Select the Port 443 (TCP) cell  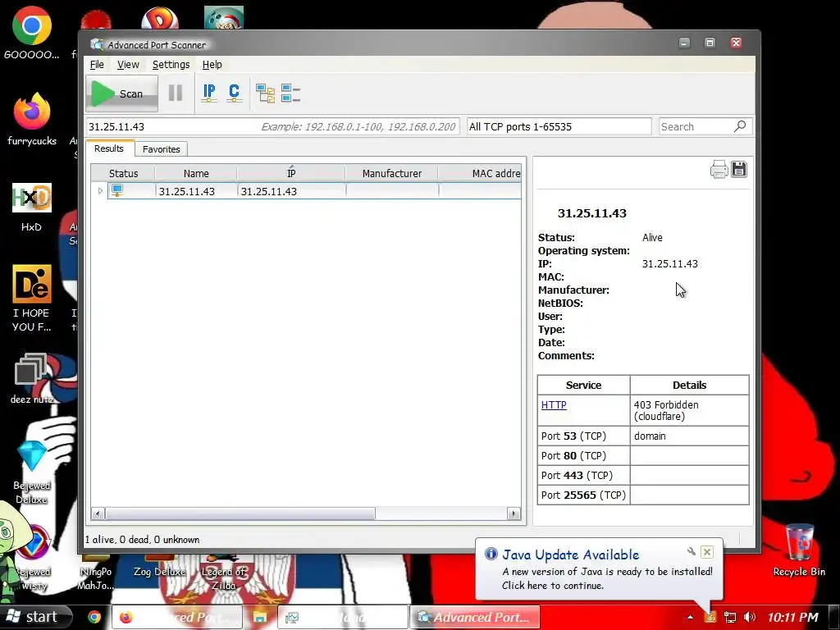point(584,475)
